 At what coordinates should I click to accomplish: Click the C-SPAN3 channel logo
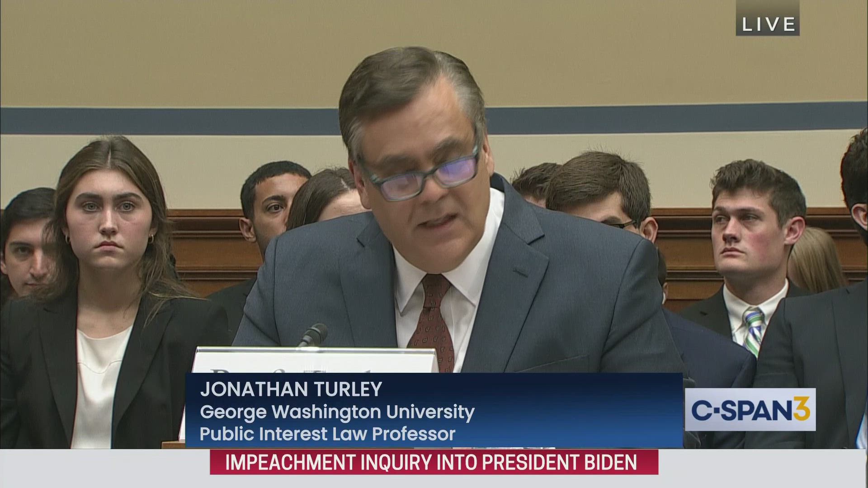750,410
